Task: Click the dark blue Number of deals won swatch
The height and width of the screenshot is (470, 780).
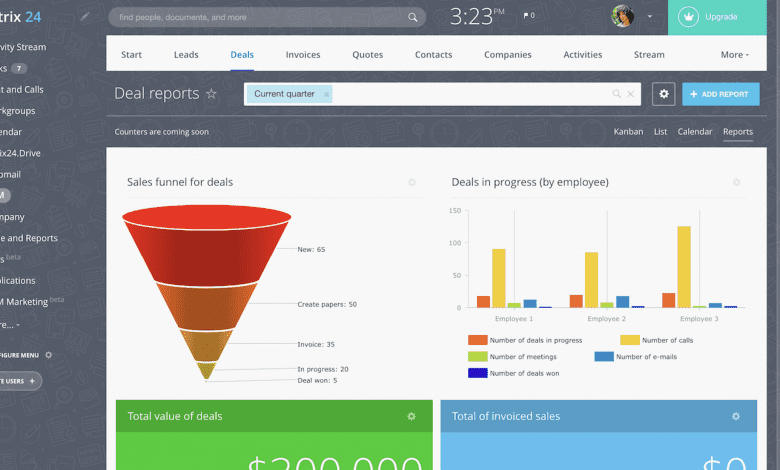Action: tap(478, 373)
